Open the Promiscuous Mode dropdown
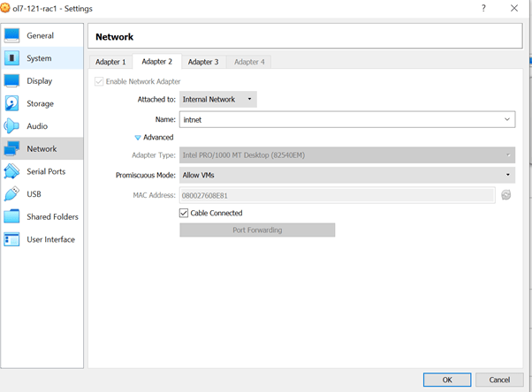The width and height of the screenshot is (532, 392). click(346, 175)
